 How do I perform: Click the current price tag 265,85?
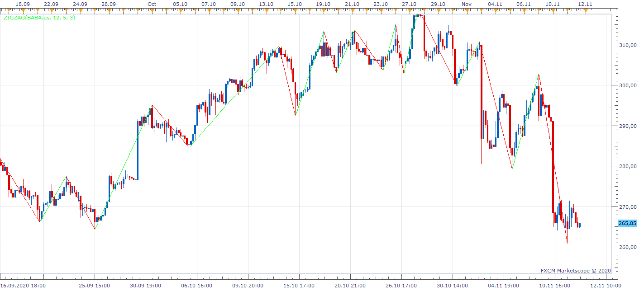coord(627,223)
